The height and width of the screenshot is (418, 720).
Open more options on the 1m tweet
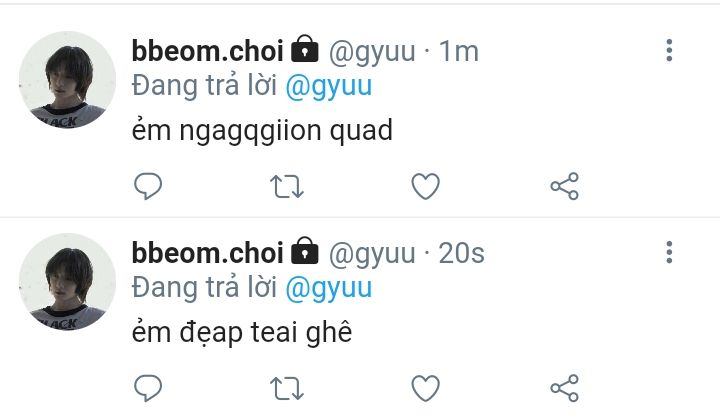tap(669, 50)
